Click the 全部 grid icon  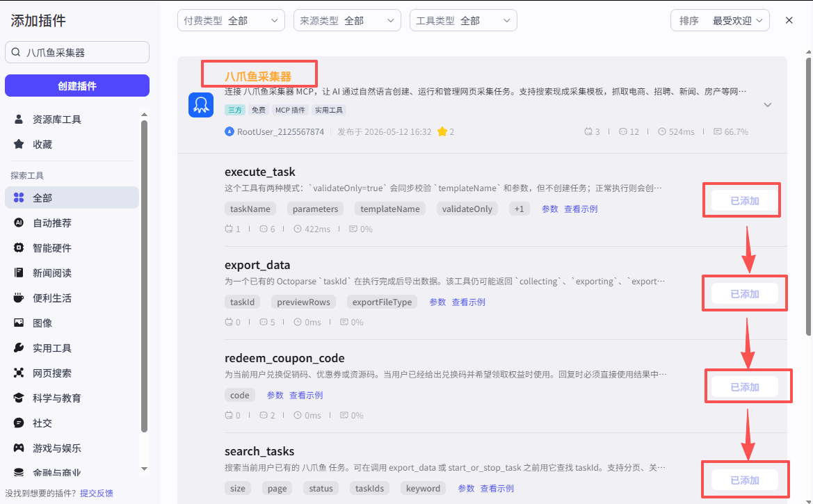click(19, 197)
